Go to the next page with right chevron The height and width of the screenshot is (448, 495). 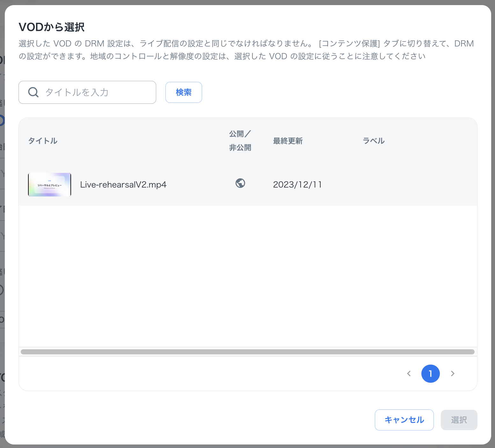[453, 373]
